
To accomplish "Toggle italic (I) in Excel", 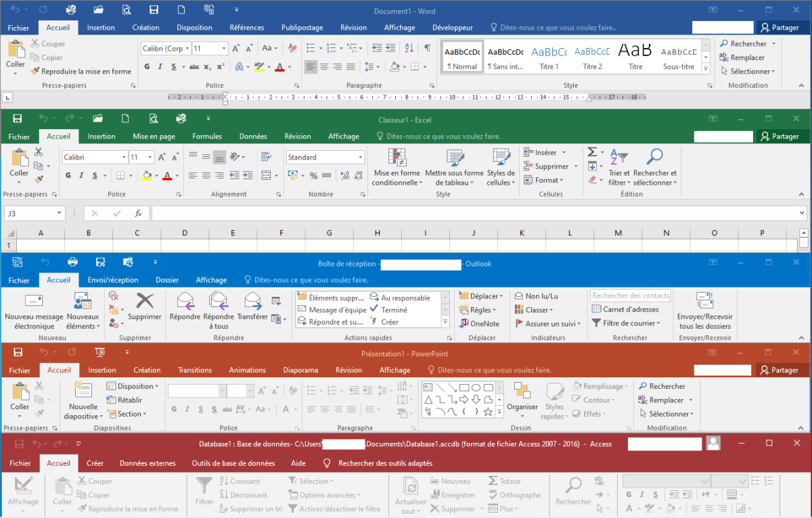I will pyautogui.click(x=82, y=176).
